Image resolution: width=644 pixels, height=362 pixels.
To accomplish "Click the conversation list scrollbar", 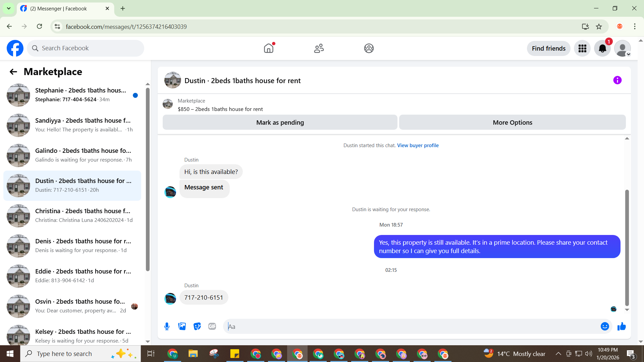I will click(148, 179).
